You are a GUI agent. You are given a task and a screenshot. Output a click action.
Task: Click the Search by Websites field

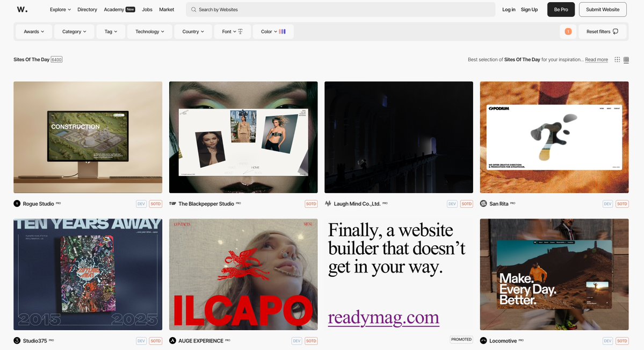(x=341, y=10)
